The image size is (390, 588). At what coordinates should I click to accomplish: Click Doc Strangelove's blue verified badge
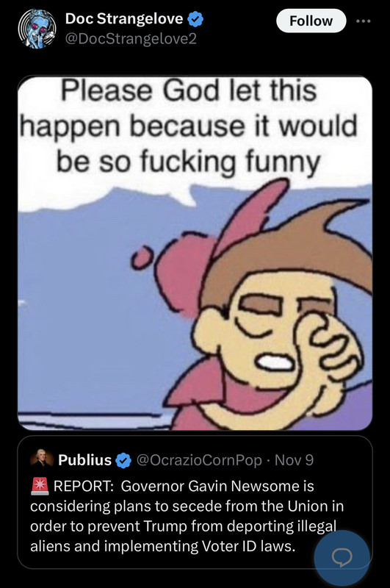pyautogui.click(x=195, y=19)
